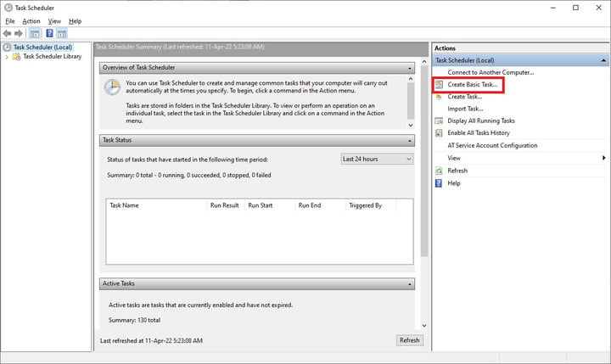The height and width of the screenshot is (364, 611).
Task: Minimize the Task Scheduler window
Action: click(x=553, y=8)
